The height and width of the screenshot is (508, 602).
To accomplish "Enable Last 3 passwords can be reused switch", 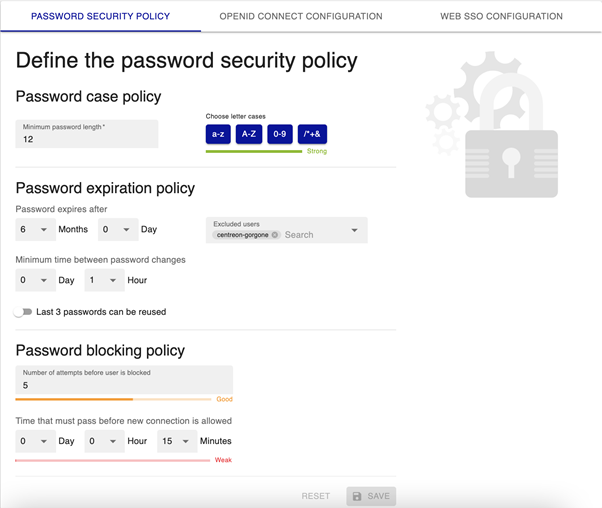I will click(23, 312).
